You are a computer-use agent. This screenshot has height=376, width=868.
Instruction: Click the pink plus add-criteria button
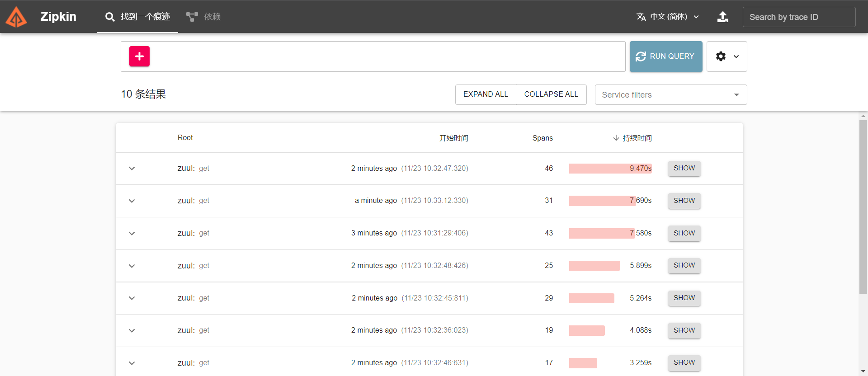139,56
